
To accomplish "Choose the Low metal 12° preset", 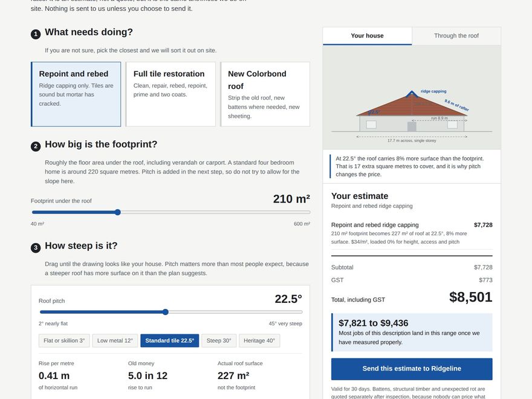I will pyautogui.click(x=115, y=340).
